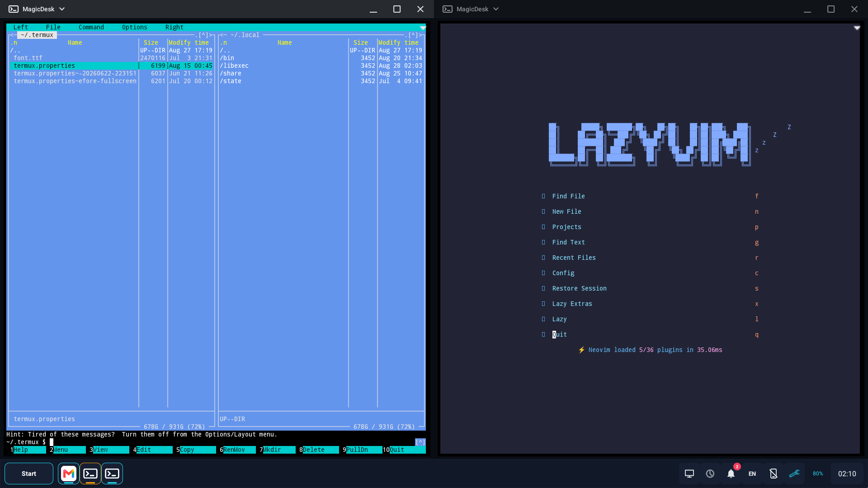Click the 1 Help function key

coord(28,450)
